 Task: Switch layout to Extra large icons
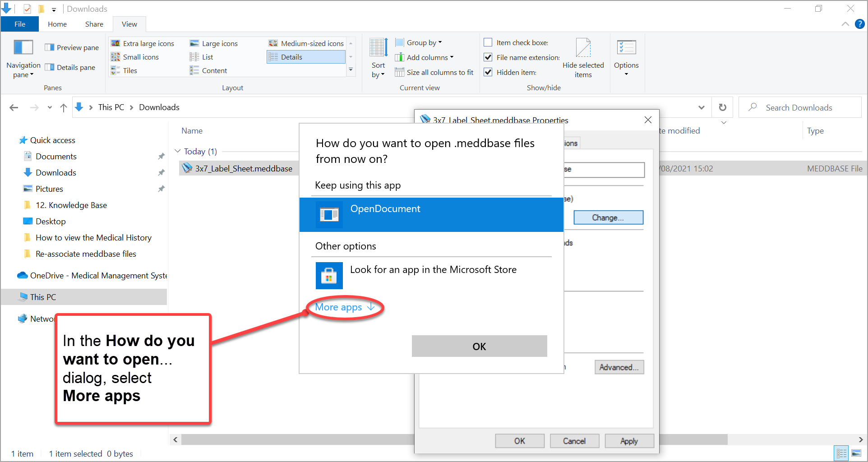click(143, 43)
